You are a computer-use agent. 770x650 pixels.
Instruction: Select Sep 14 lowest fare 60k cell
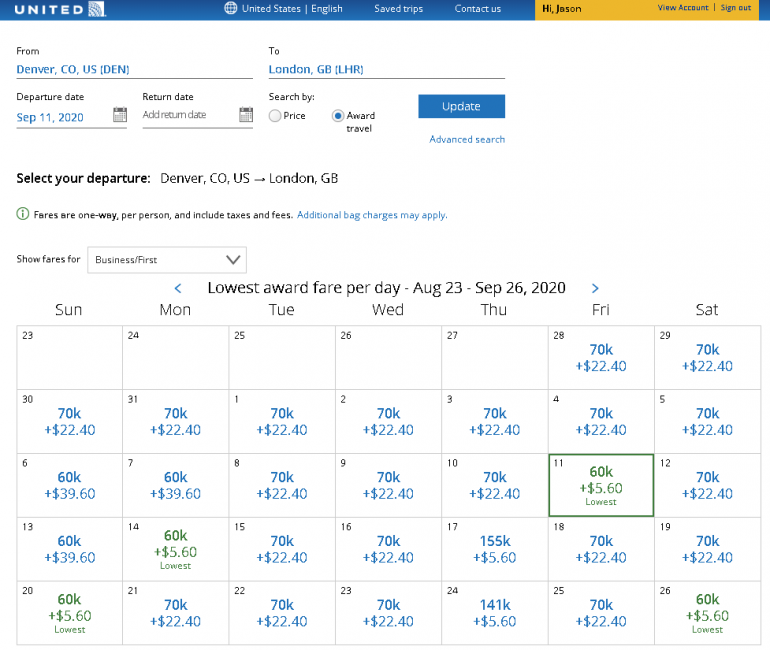175,548
